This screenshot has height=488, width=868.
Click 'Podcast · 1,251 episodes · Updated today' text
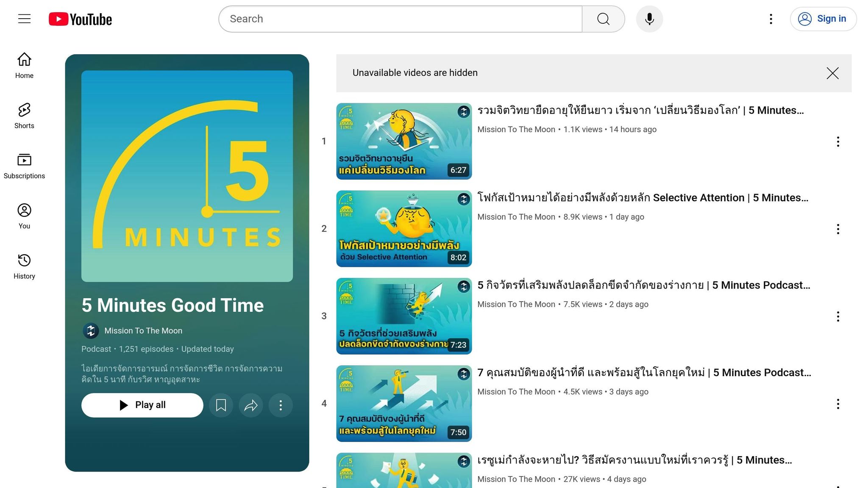(158, 349)
